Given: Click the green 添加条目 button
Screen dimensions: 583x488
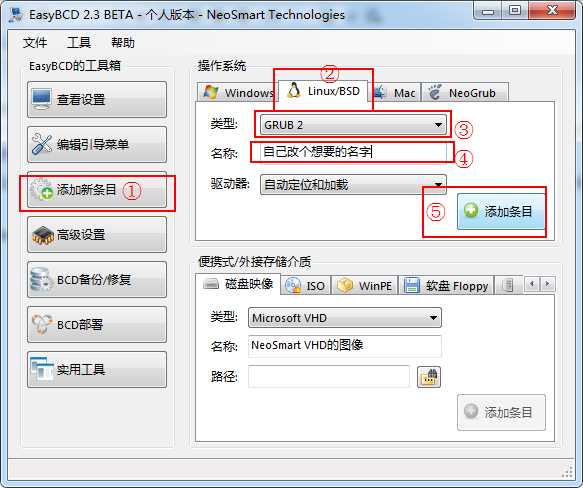Looking at the screenshot, I should click(501, 211).
